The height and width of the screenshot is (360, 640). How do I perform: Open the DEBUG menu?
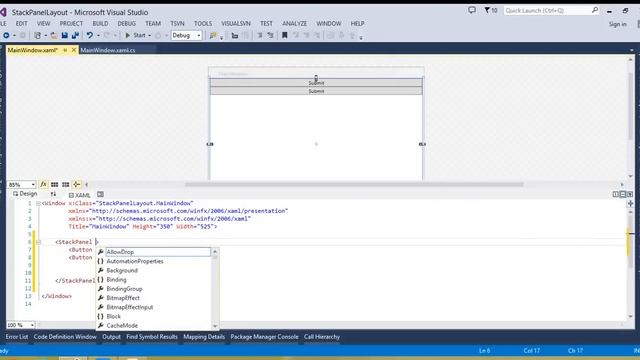(x=127, y=24)
